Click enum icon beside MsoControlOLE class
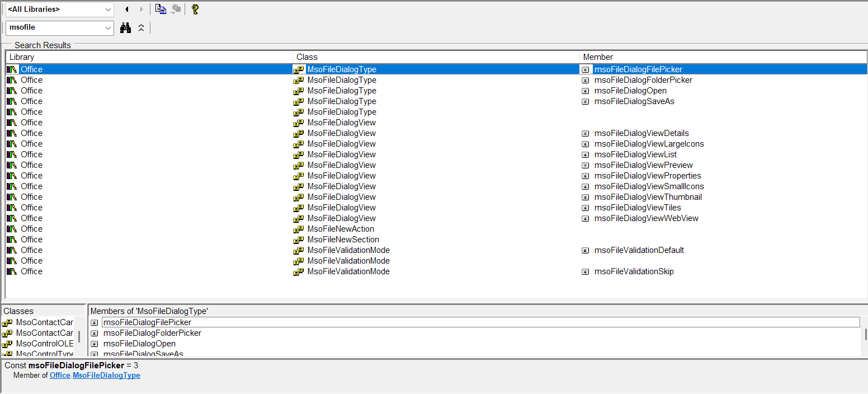 pos(7,344)
